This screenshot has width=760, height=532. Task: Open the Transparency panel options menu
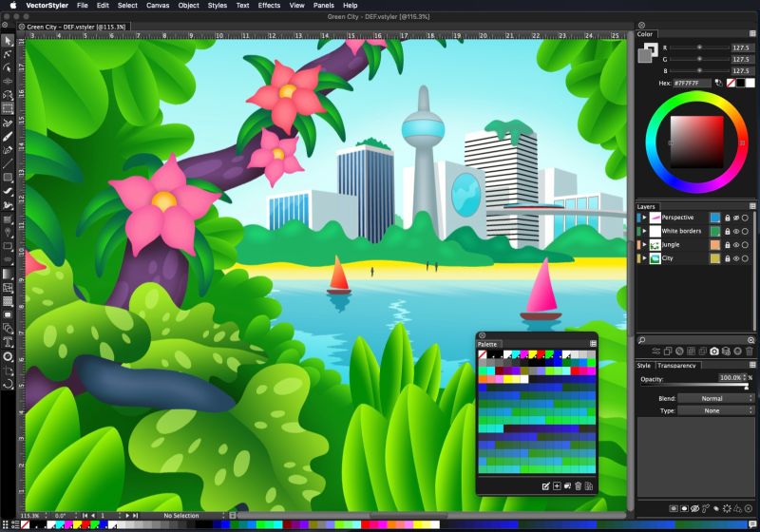click(752, 365)
